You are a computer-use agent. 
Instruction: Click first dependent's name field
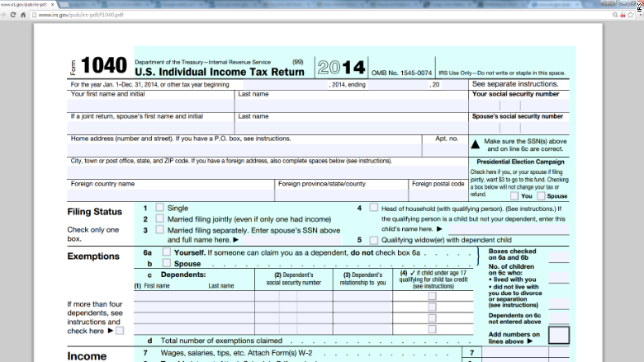pos(194,296)
